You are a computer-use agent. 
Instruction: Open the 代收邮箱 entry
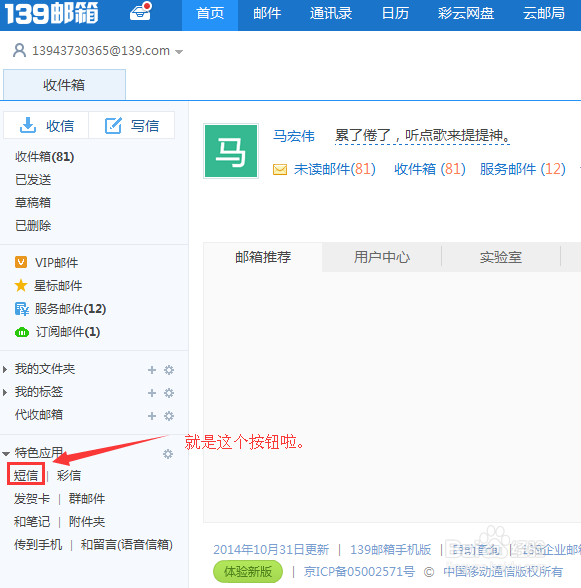(39, 415)
